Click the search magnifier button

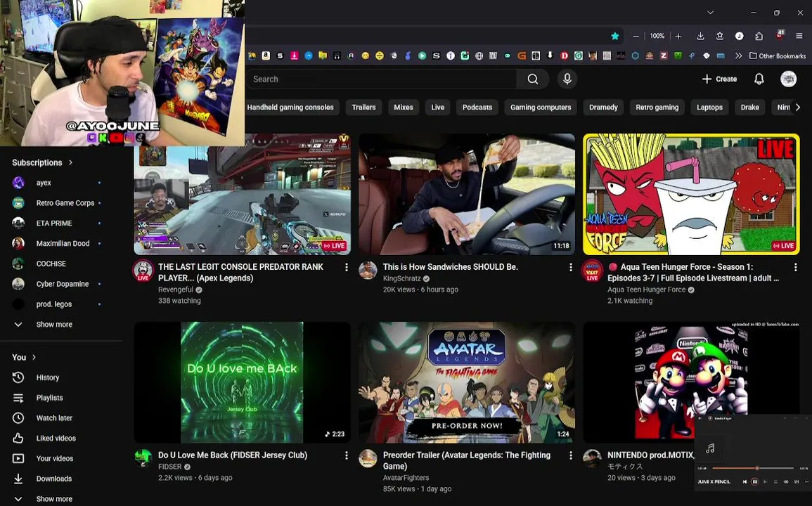point(532,79)
